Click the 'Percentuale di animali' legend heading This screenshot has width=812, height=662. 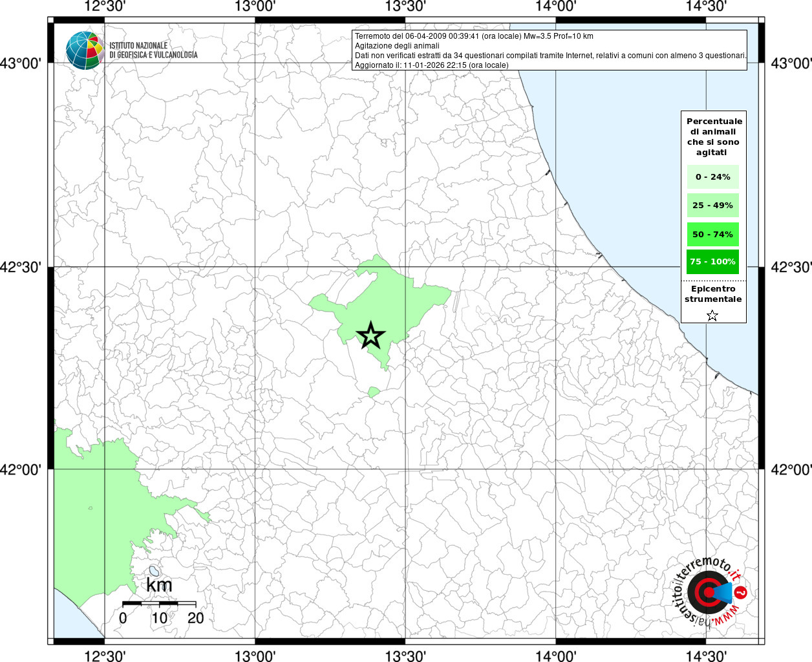click(714, 136)
